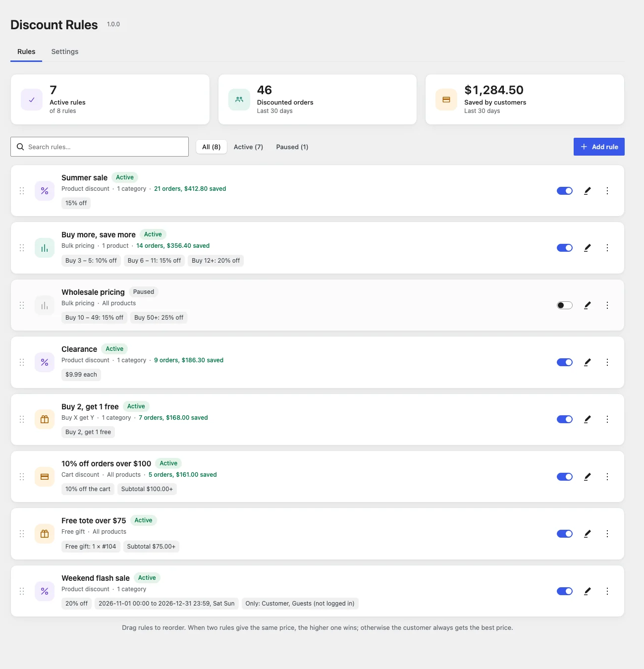Click the pencil icon for Buy more, save more
The width and height of the screenshot is (644, 669).
pos(588,248)
